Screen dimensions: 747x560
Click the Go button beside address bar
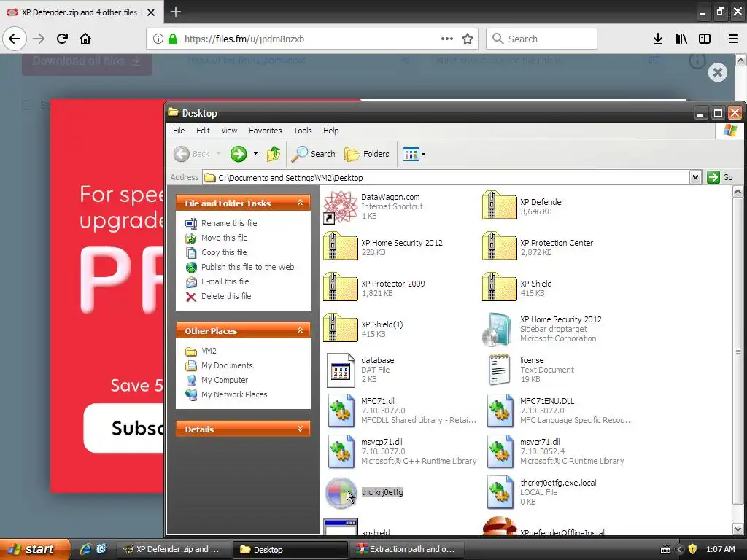(720, 177)
